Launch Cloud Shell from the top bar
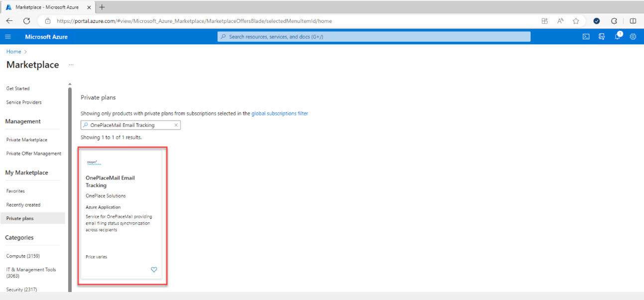This screenshot has width=644, height=300. point(586,36)
